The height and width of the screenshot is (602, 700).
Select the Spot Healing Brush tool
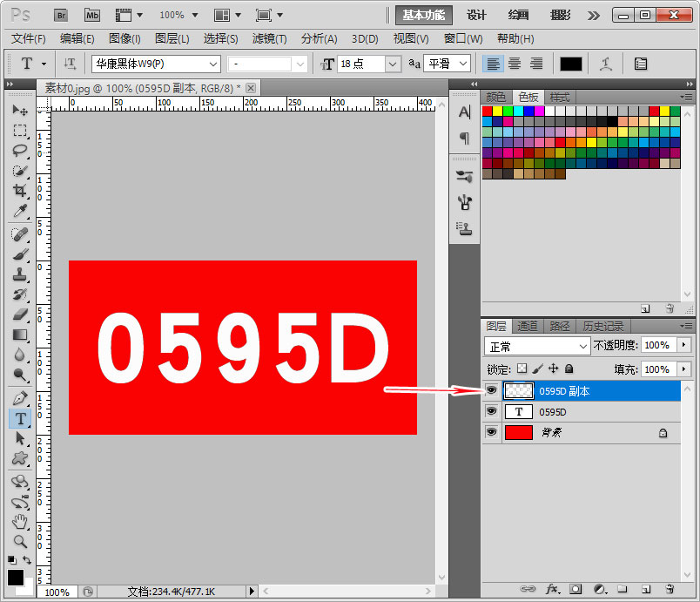[20, 234]
